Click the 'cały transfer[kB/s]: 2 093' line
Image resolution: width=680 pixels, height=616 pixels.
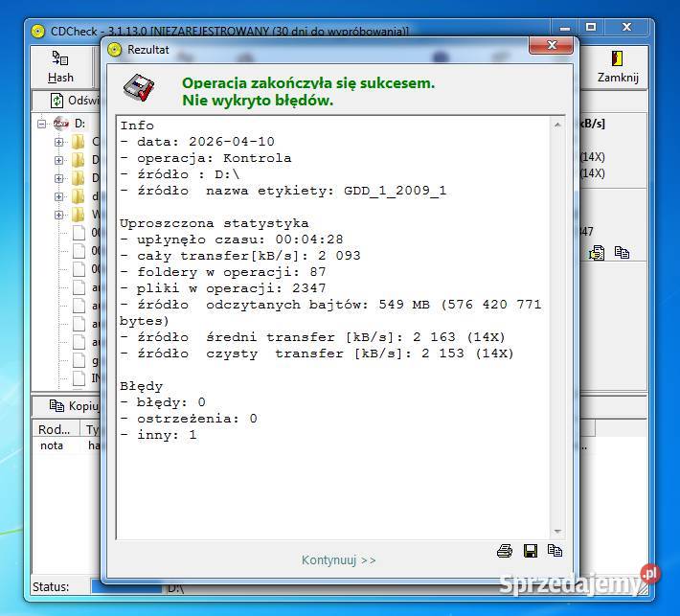click(x=240, y=256)
